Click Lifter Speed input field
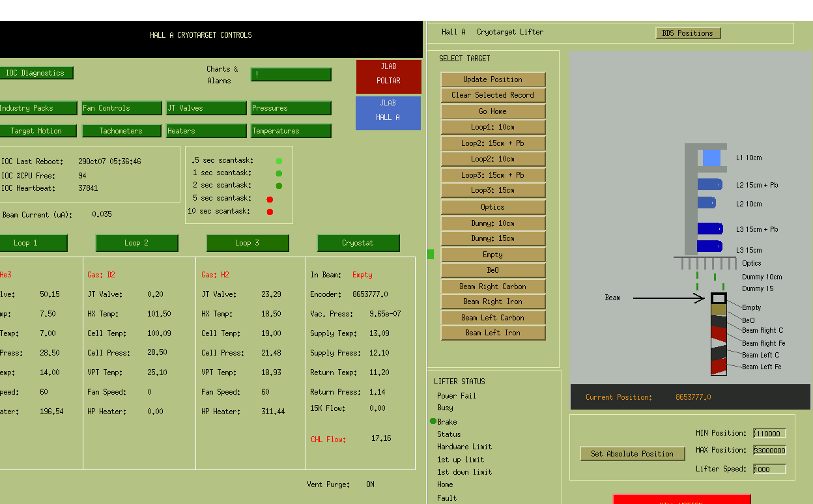 click(x=769, y=469)
